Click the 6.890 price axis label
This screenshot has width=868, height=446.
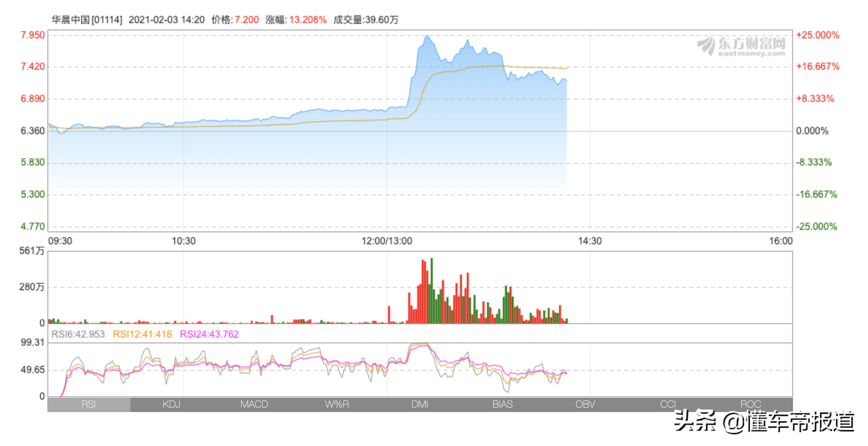(33, 99)
